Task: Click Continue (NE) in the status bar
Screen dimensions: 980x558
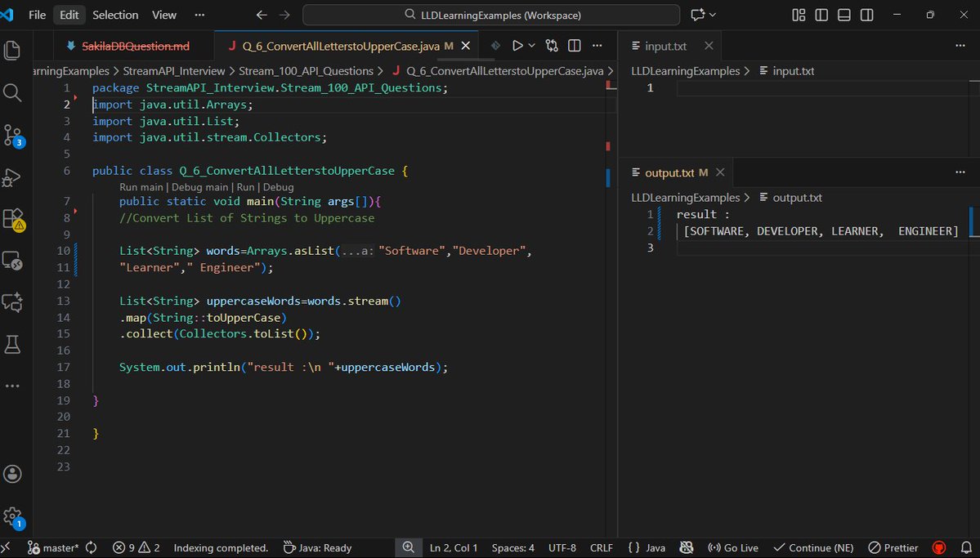Action: tap(813, 547)
